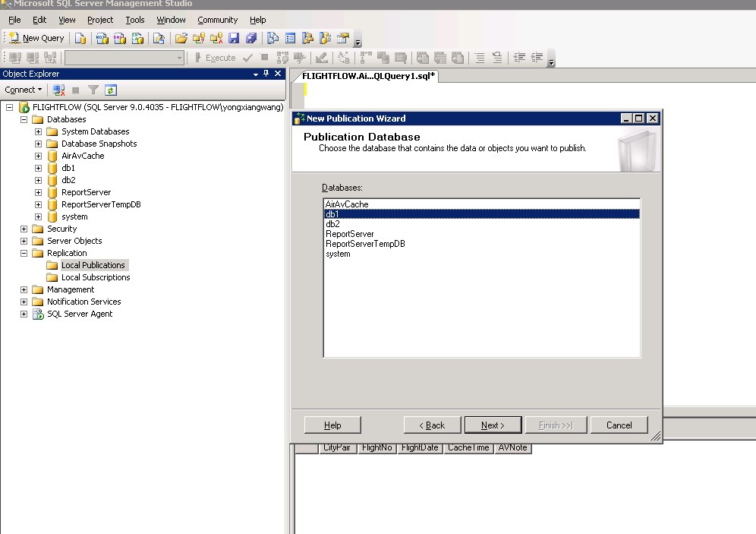
Task: Click the FlightDate column header
Action: (x=420, y=448)
